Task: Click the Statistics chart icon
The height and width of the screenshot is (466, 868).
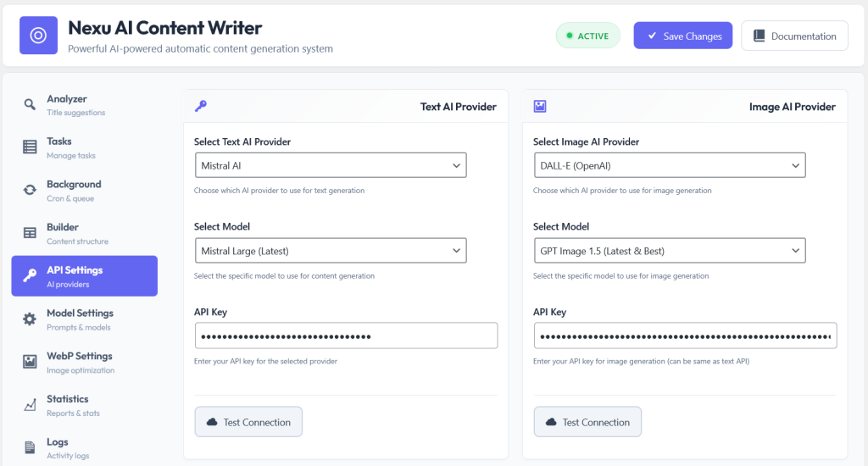Action: coord(30,404)
